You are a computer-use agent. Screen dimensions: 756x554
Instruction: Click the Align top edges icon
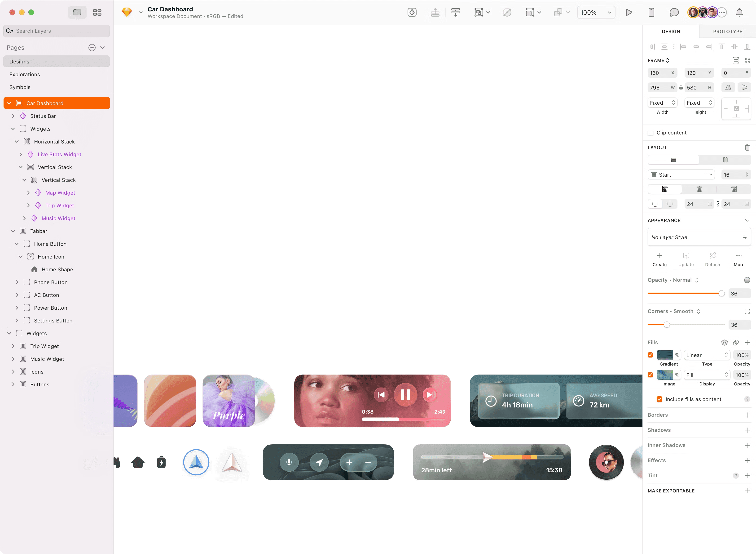pyautogui.click(x=721, y=47)
